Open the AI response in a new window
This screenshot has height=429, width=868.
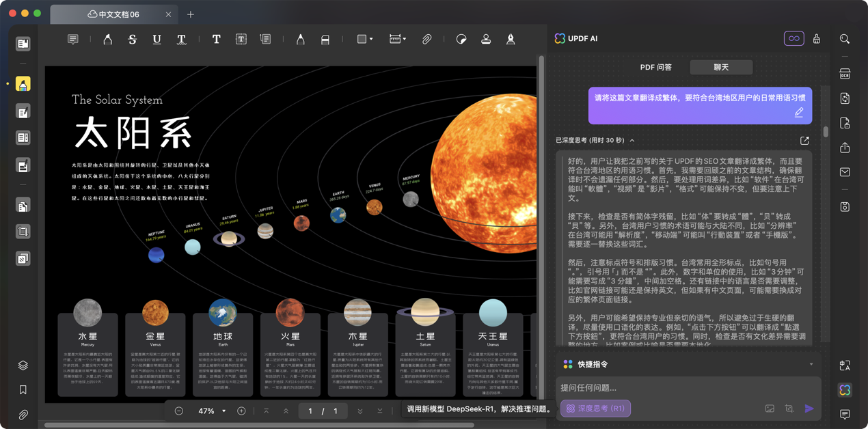(x=804, y=141)
